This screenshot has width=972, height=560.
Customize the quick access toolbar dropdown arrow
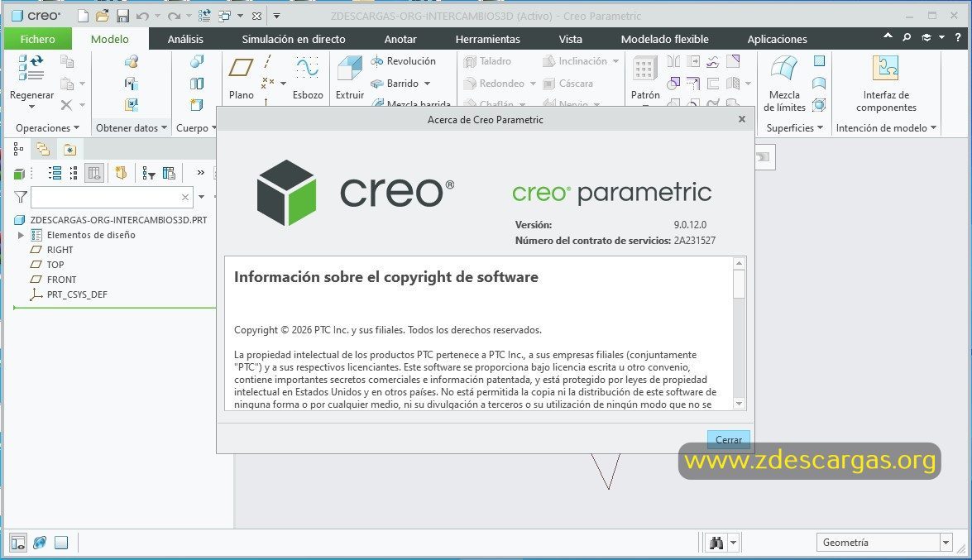276,16
